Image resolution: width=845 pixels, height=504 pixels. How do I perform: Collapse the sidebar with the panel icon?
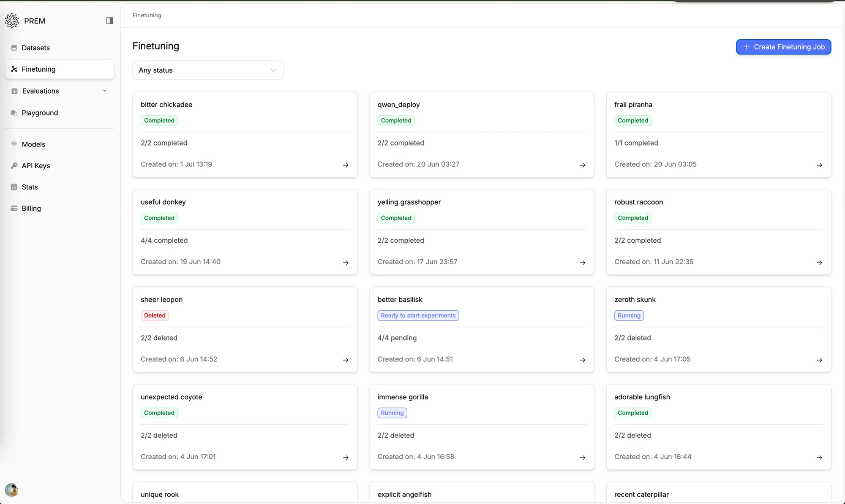tap(109, 20)
